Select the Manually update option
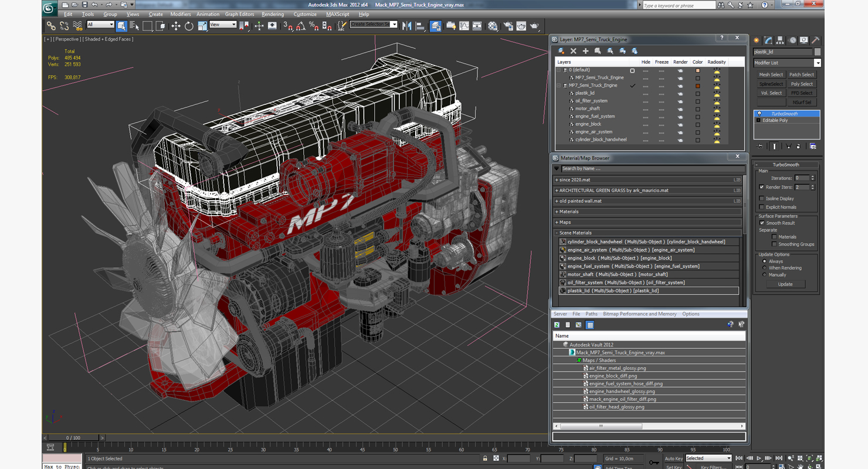The image size is (868, 469). (x=764, y=274)
